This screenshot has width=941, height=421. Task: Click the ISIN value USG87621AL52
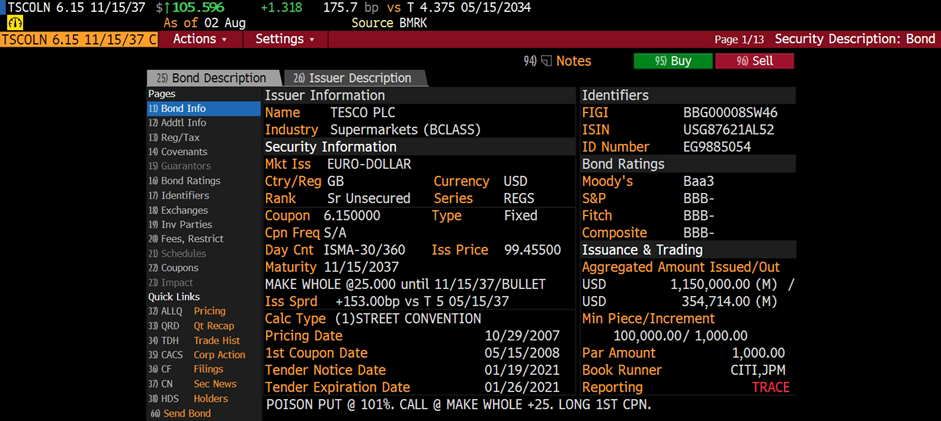pos(729,130)
